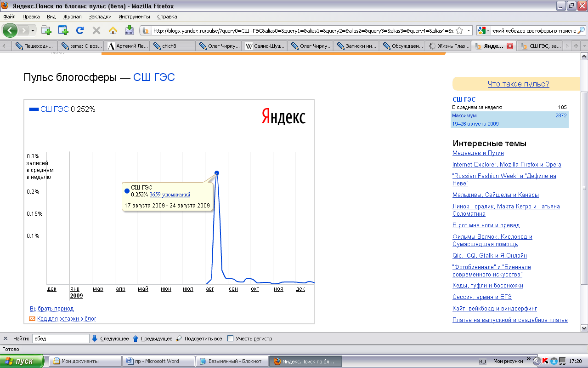This screenshot has width=588, height=368.
Task: Click the СШ ГЭС chart legend link
Action: coord(55,109)
